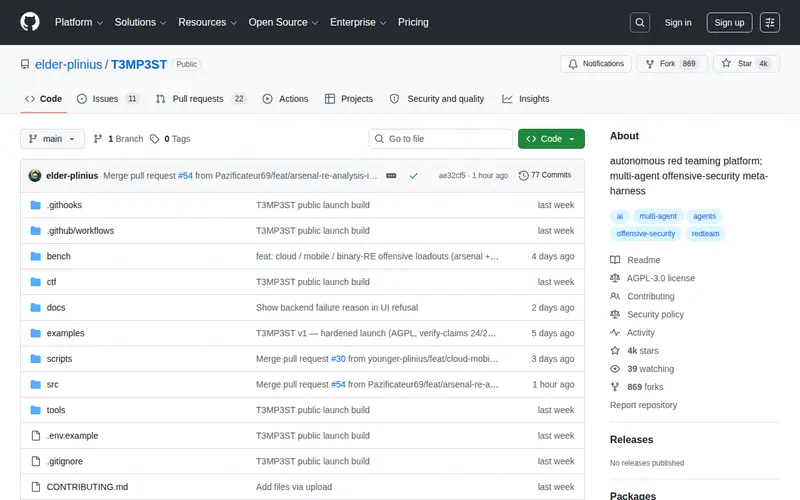Click the header settings sliders icon
Image resolution: width=800 pixels, height=500 pixels.
(x=769, y=22)
